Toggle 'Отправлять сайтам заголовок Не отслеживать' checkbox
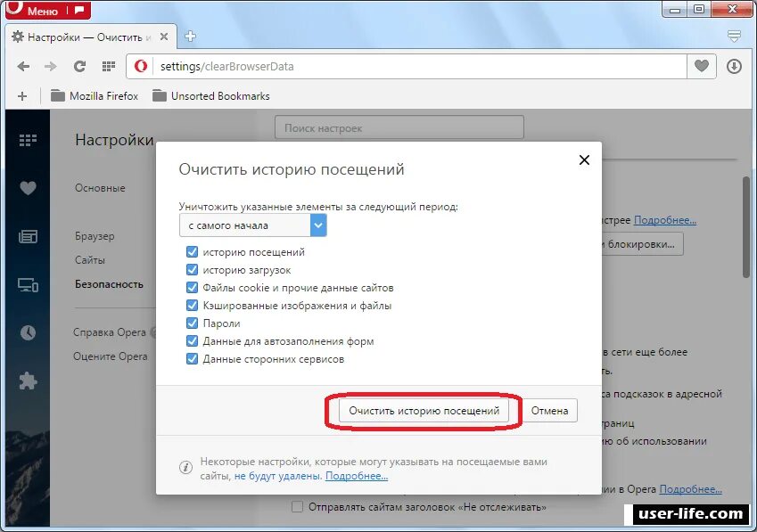757x532 pixels. click(x=298, y=507)
